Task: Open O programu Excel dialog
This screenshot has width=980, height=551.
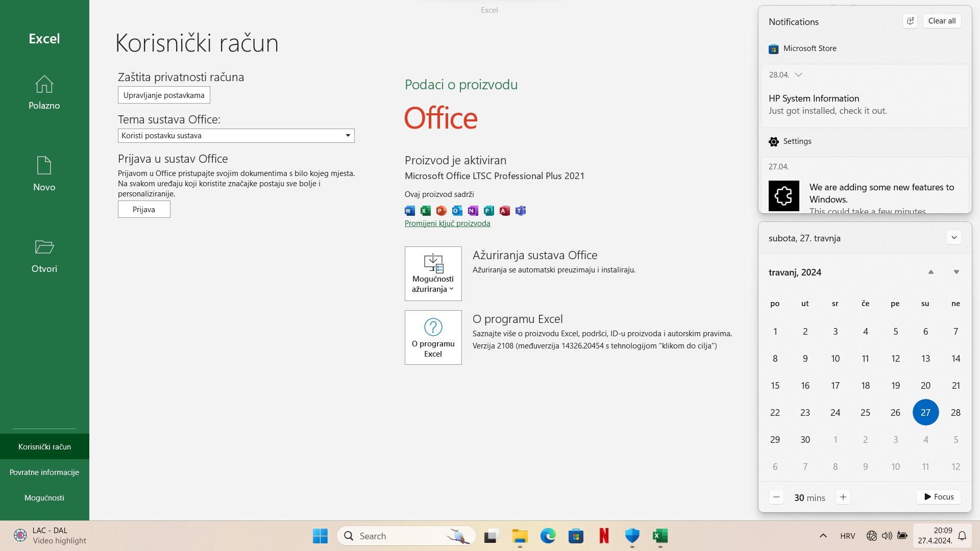Action: [x=433, y=337]
